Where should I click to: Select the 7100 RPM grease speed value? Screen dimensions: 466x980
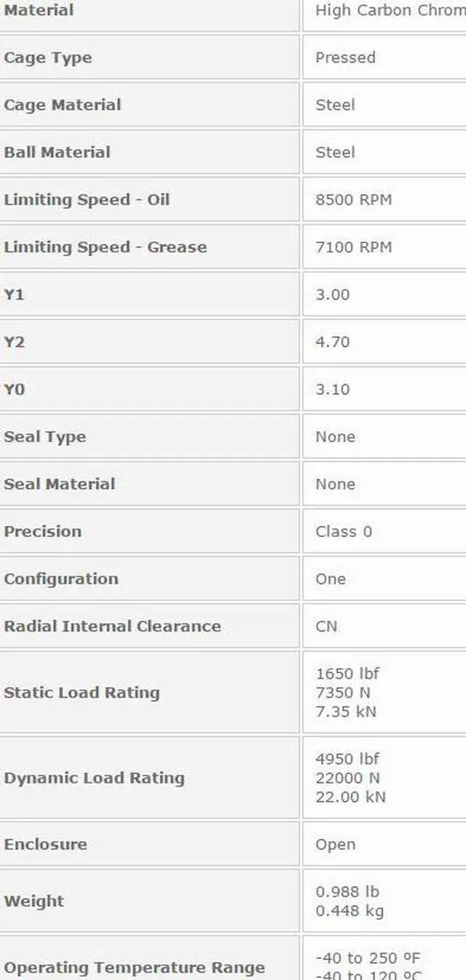tap(353, 247)
